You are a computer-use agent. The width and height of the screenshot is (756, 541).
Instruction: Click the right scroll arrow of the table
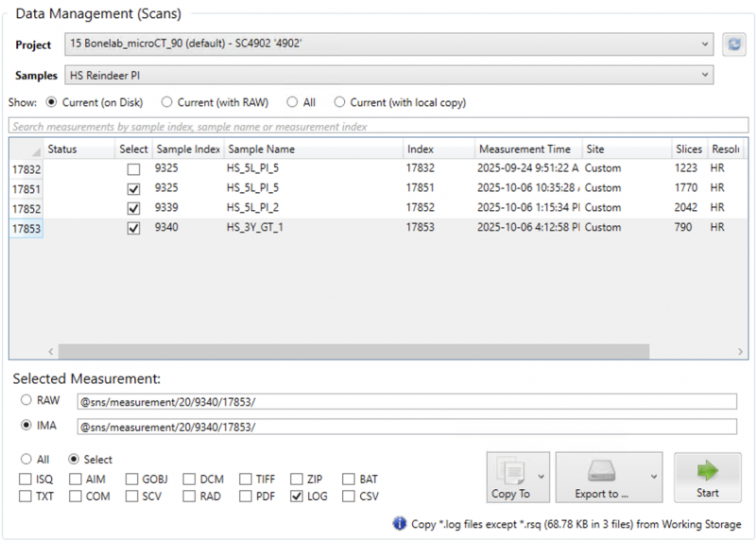coord(740,351)
